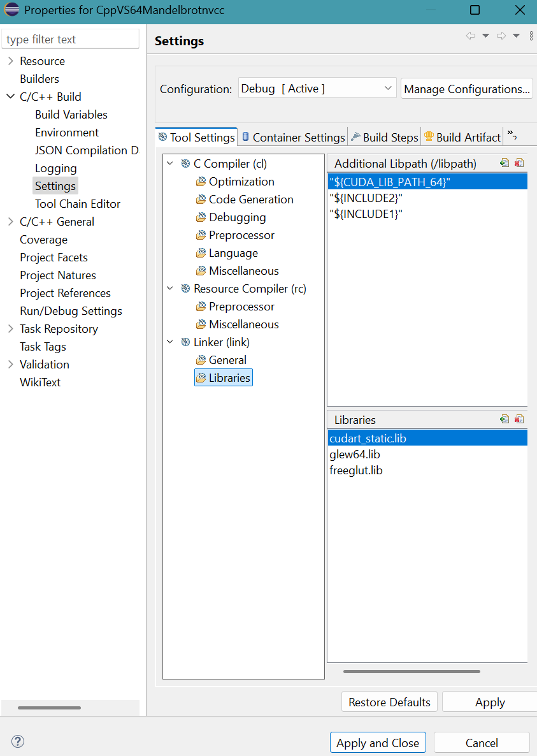
Task: Open the Build Steps tab
Action: click(x=385, y=138)
